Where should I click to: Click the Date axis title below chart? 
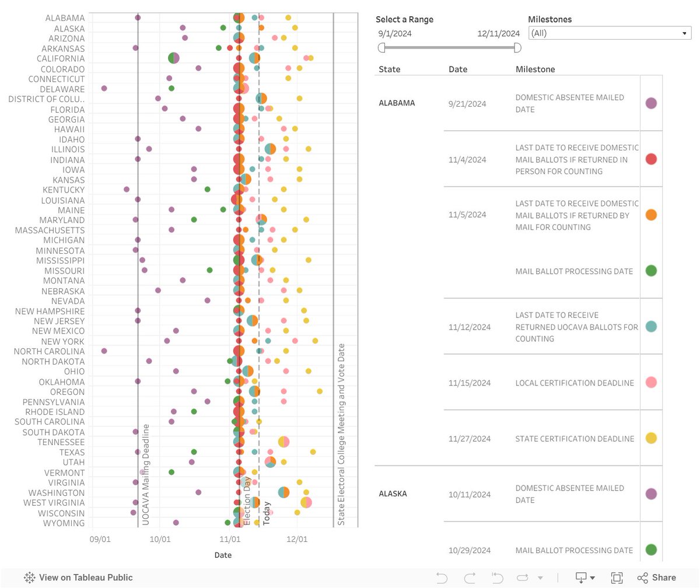pos(223,555)
